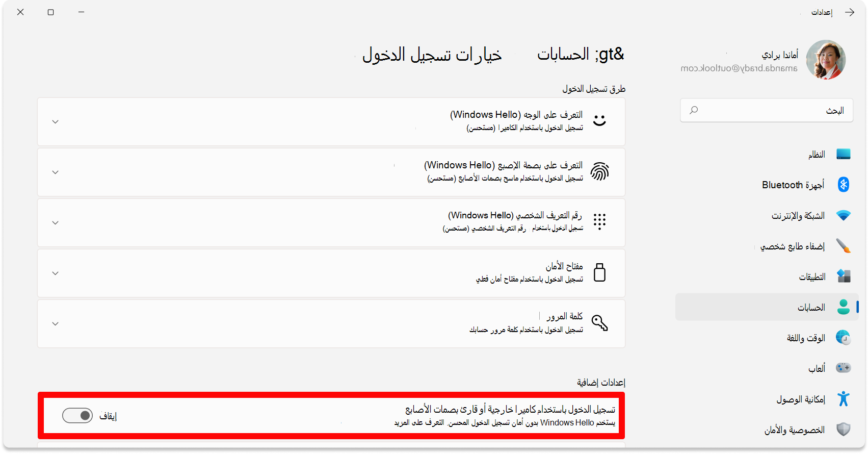Maximize the Settings window
This screenshot has width=868, height=454.
pyautogui.click(x=50, y=12)
